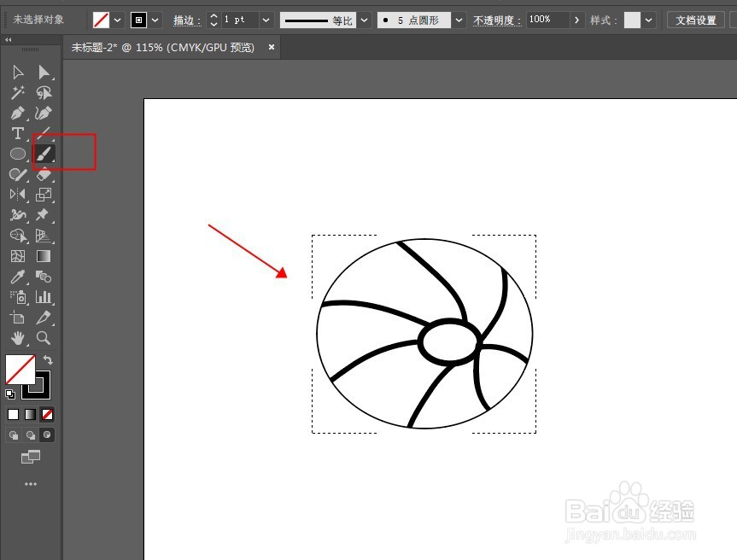The image size is (737, 560).
Task: Select the Pen tool
Action: click(x=18, y=114)
